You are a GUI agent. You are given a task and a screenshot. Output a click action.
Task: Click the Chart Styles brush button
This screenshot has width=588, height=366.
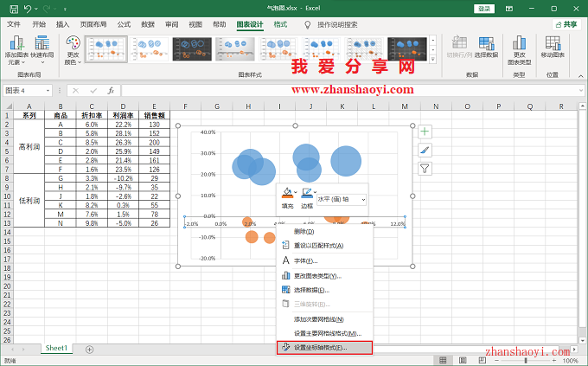pos(425,151)
